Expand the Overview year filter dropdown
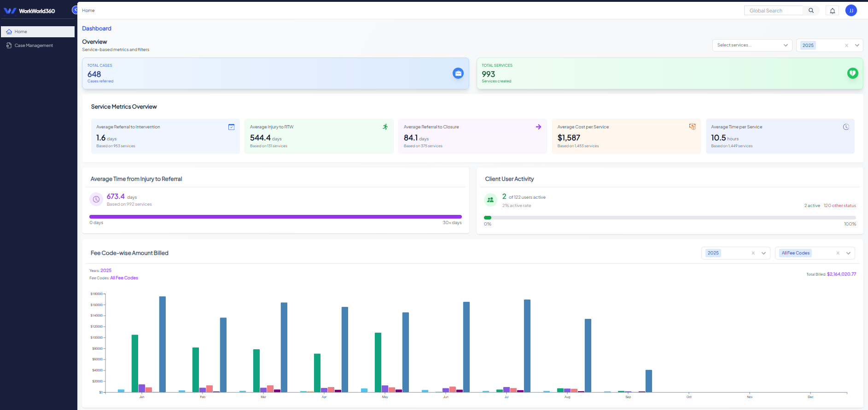The width and height of the screenshot is (868, 410). 856,45
